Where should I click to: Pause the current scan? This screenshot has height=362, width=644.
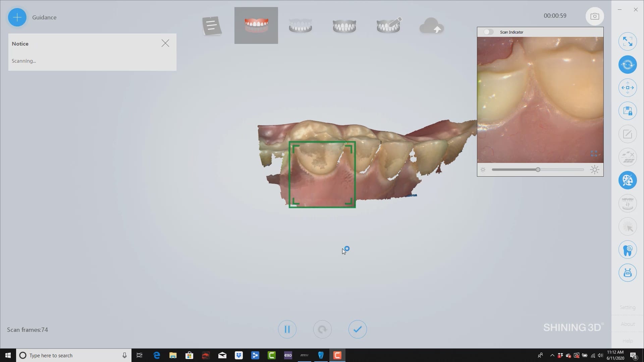(287, 329)
